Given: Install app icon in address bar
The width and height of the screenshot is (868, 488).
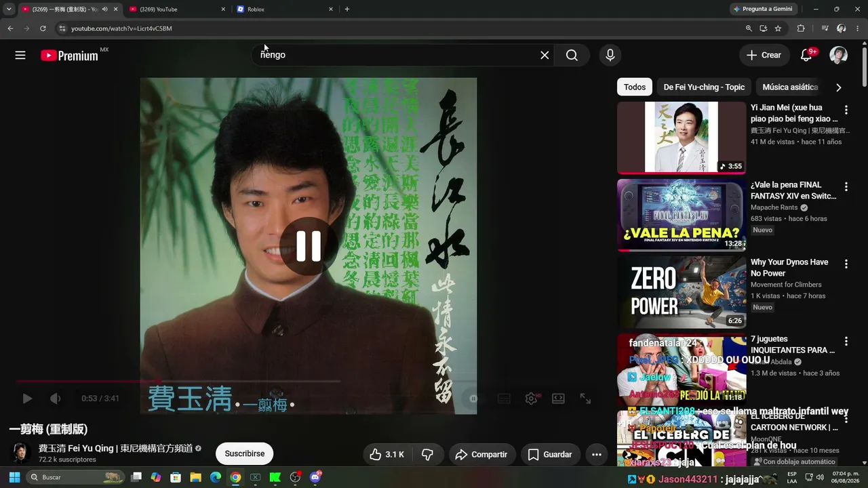Looking at the screenshot, I should click(x=764, y=28).
